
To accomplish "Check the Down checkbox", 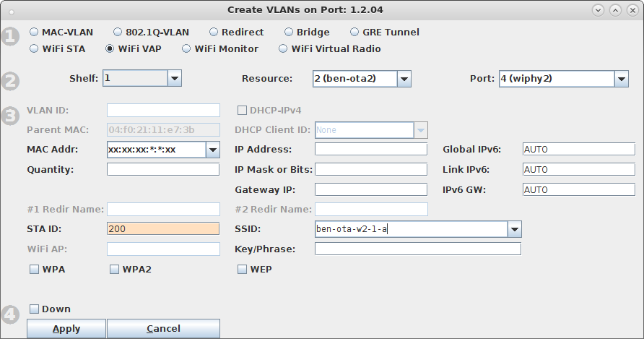I will tap(34, 309).
